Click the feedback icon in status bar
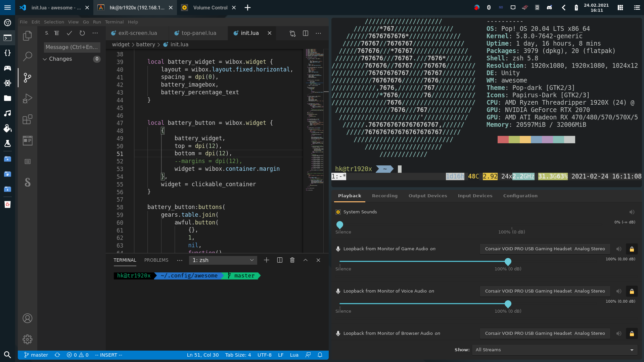This screenshot has height=362, width=644. click(308, 355)
